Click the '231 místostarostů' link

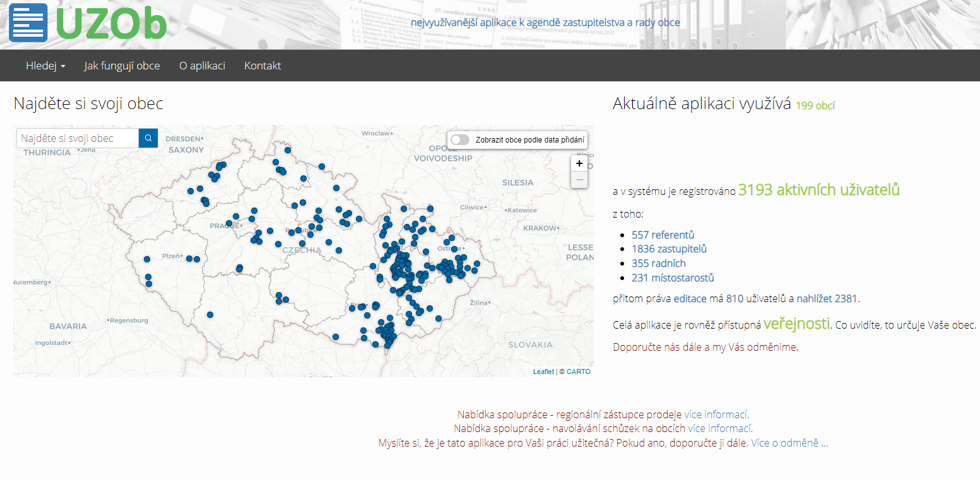[673, 278]
